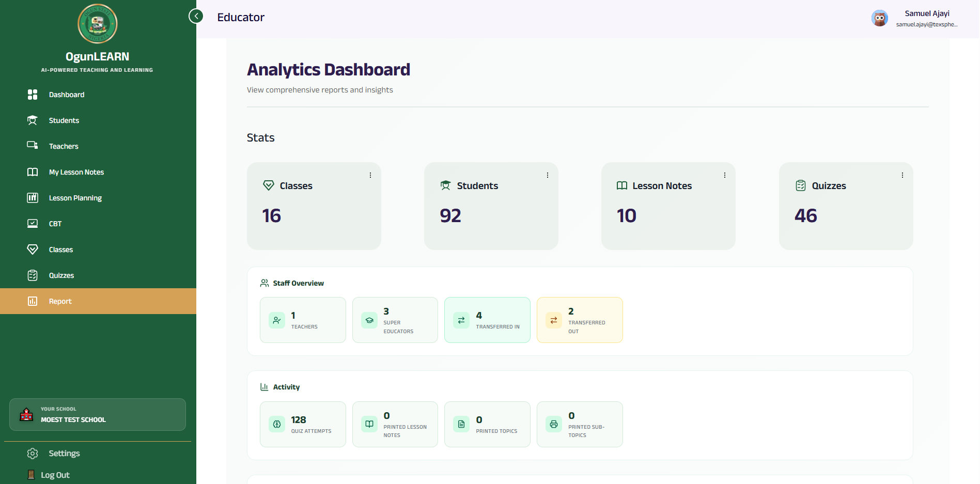
Task: Select the CBT checkbox icon in sidebar
Action: pyautogui.click(x=33, y=223)
